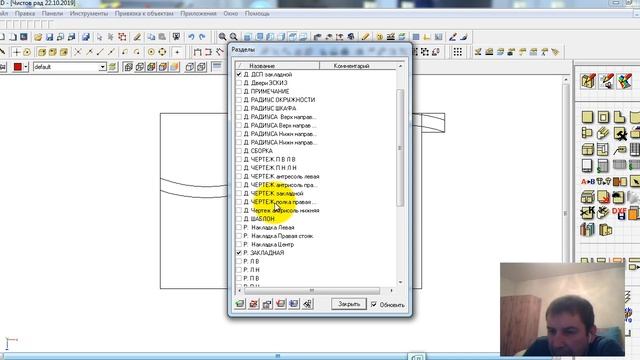640x360 pixels.
Task: Open file with the yellow folder icon
Action: pyautogui.click(x=38, y=37)
